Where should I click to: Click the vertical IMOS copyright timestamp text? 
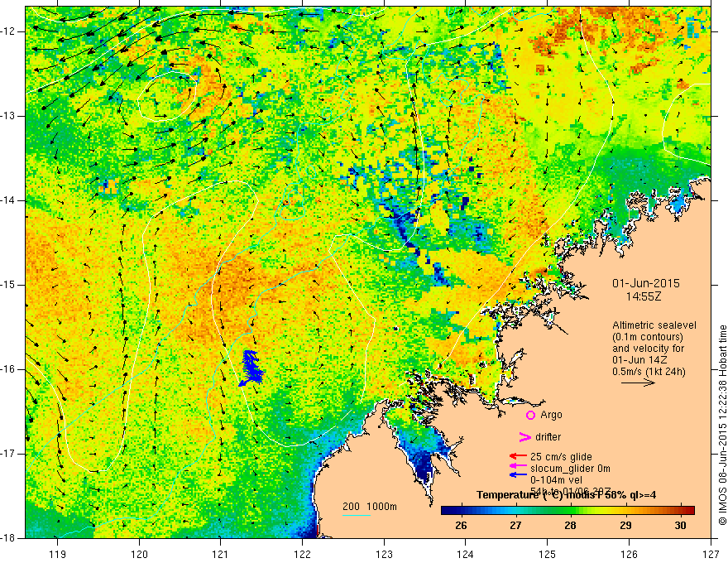722,425
